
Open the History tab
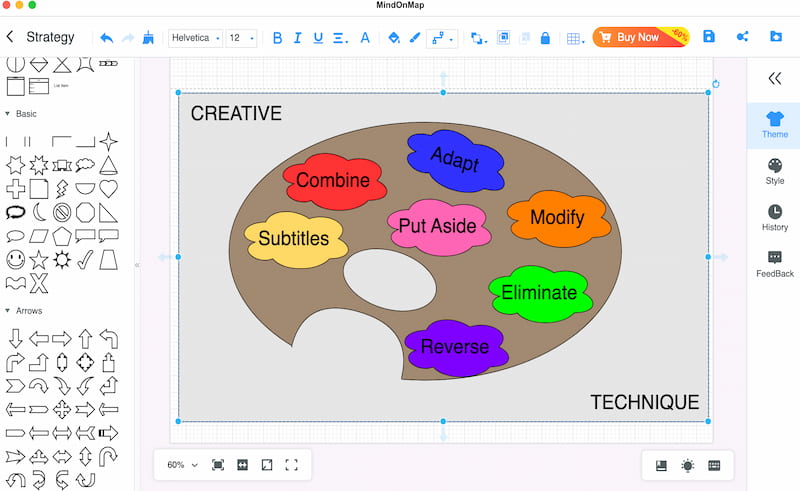tap(774, 218)
